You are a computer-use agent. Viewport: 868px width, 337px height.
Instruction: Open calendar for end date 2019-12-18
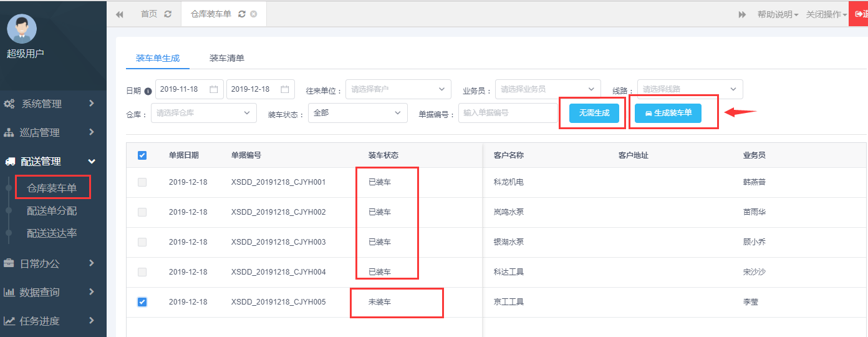tap(284, 89)
